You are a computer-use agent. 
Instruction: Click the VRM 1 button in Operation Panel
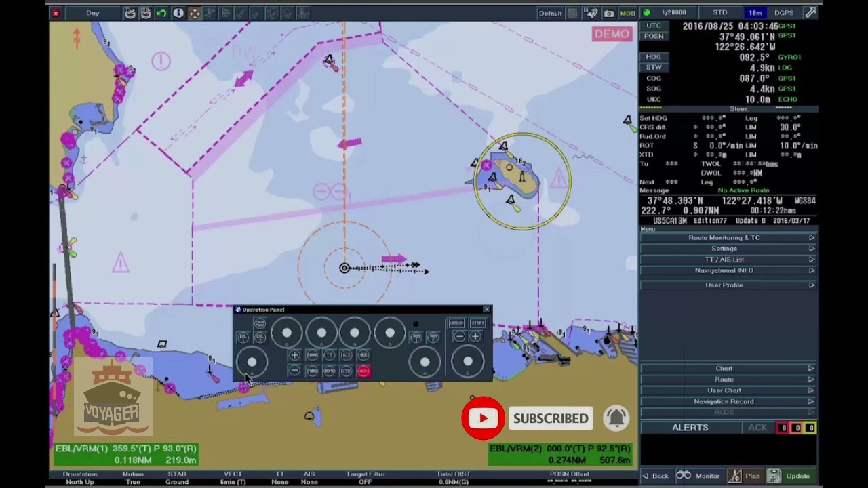(x=416, y=337)
